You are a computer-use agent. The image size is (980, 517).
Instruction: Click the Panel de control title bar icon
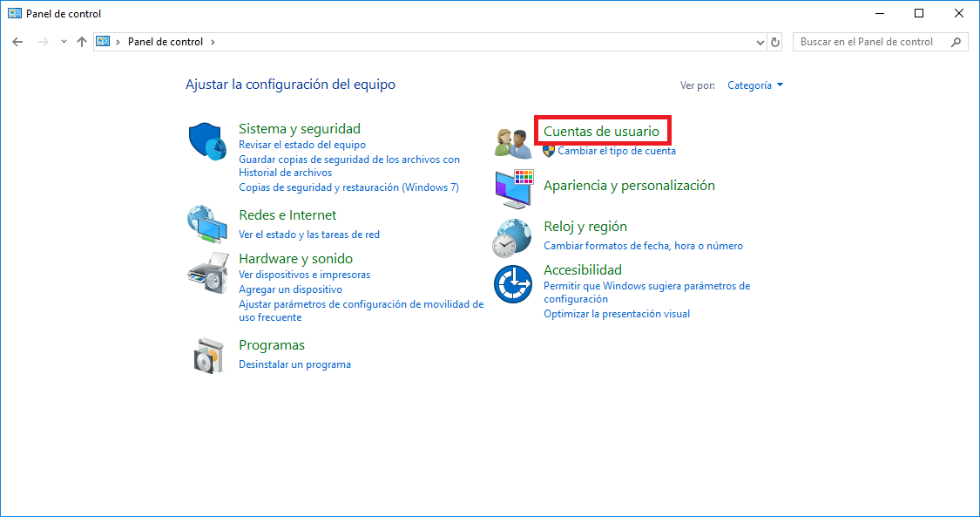pyautogui.click(x=15, y=13)
